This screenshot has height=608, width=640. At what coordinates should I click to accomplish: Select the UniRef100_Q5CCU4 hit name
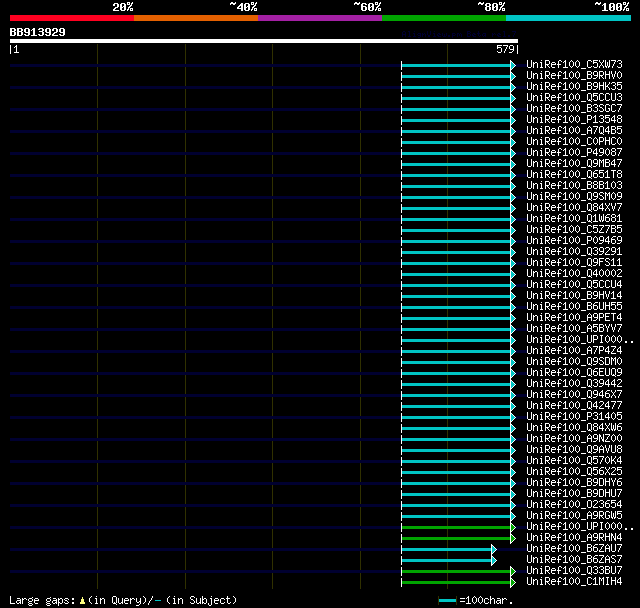pos(574,285)
